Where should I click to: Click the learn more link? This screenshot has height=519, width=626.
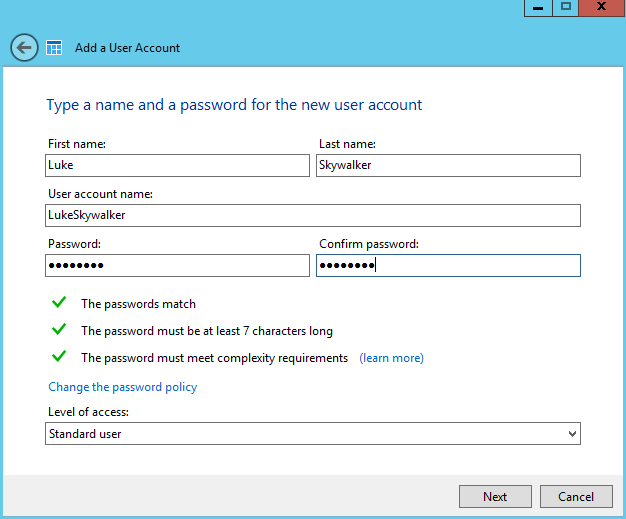coord(391,358)
